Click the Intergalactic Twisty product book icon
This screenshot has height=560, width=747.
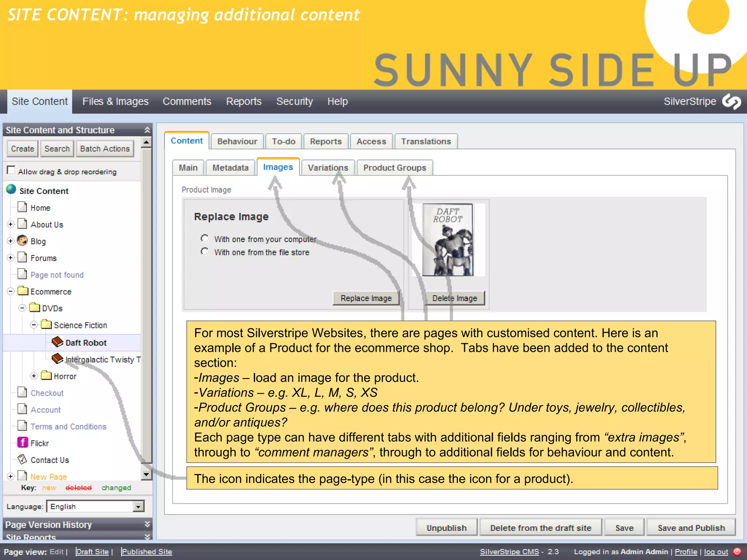tap(57, 359)
